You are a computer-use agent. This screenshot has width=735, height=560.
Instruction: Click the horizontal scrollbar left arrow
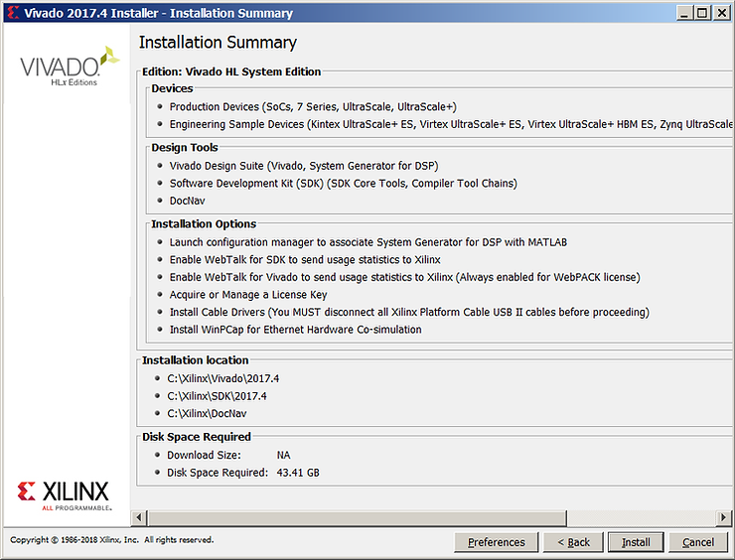click(139, 518)
